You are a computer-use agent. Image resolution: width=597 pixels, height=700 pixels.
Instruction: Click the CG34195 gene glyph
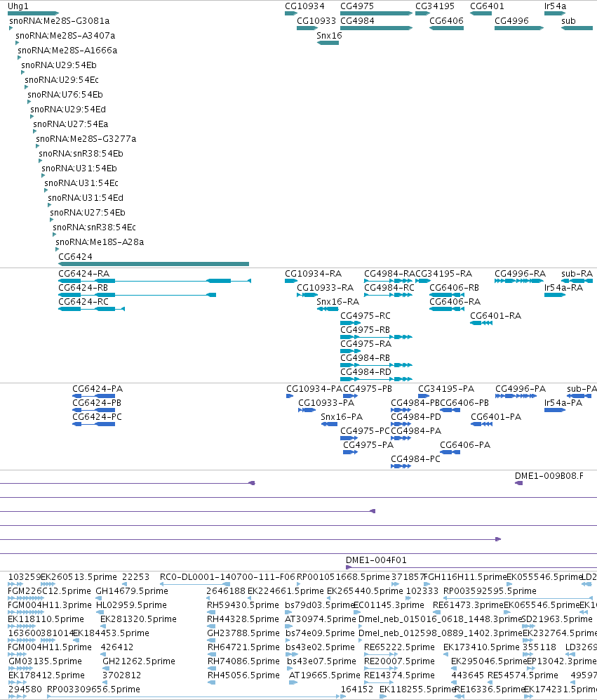click(x=422, y=13)
